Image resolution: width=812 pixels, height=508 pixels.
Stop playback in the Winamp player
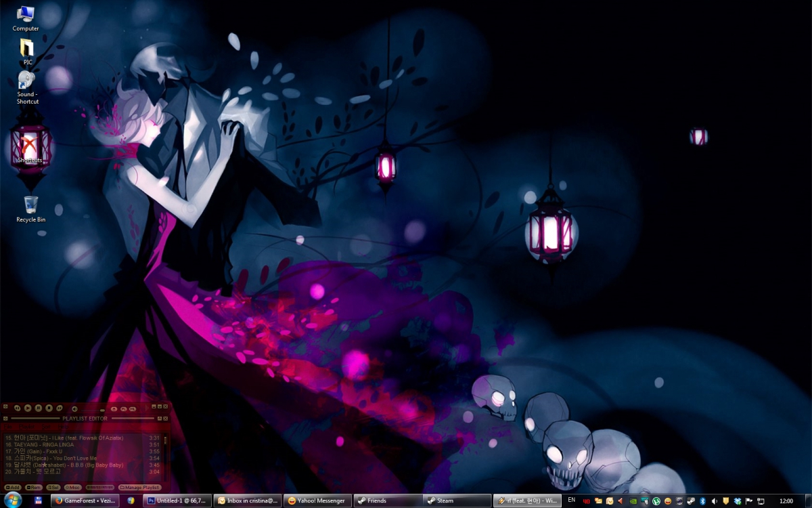click(x=49, y=408)
